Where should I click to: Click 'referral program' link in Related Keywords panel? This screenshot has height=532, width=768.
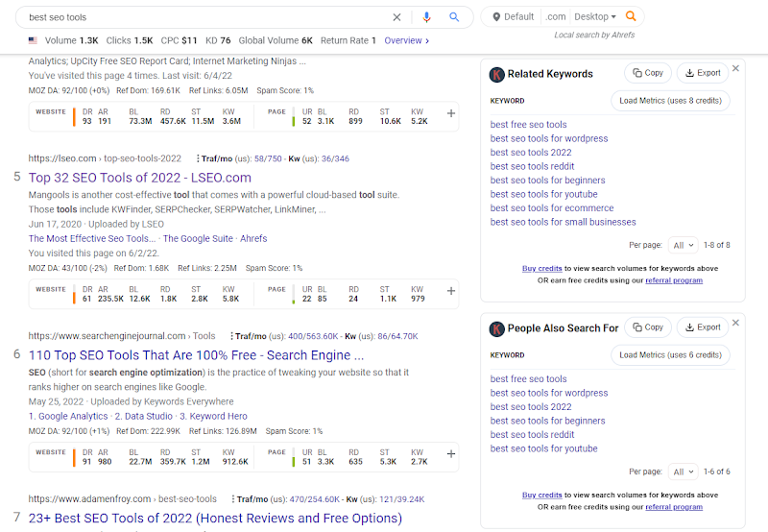[674, 280]
